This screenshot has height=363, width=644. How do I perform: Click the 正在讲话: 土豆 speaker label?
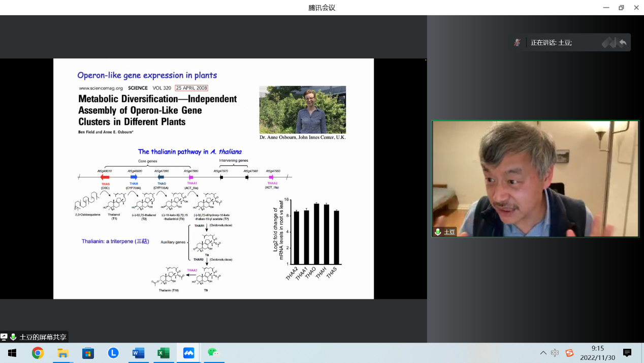551,43
